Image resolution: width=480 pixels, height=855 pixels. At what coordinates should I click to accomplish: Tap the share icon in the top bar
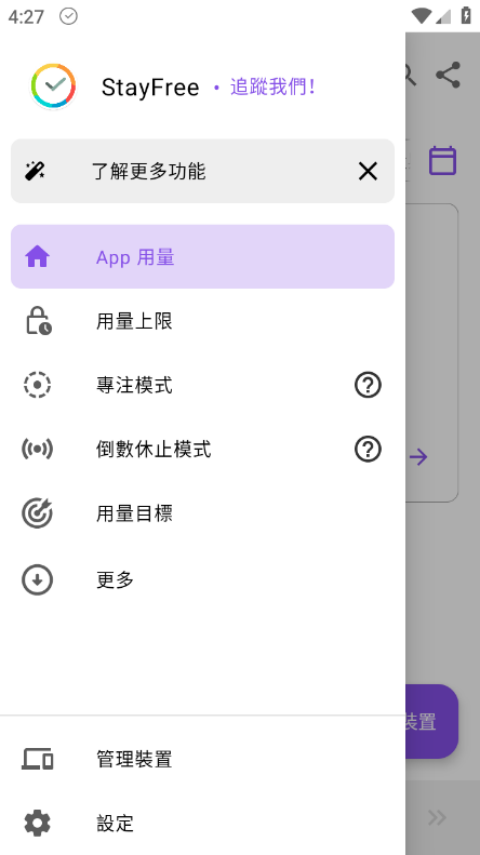pyautogui.click(x=448, y=75)
